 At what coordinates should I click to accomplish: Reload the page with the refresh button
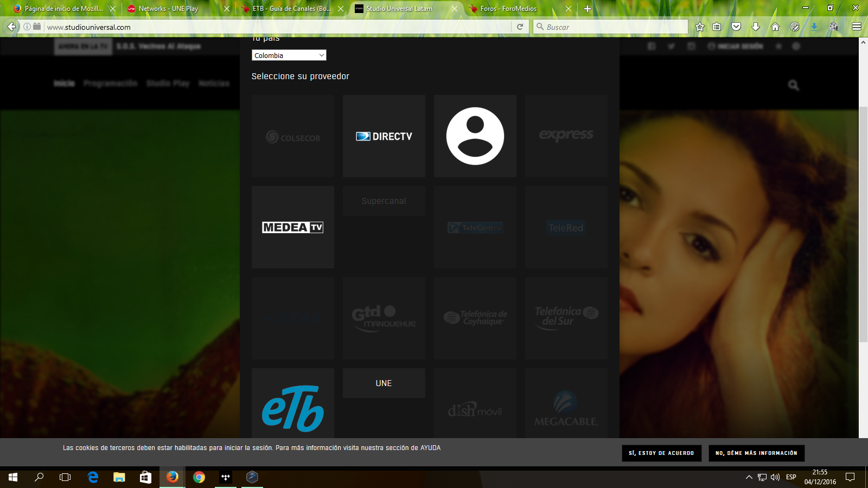click(x=520, y=27)
